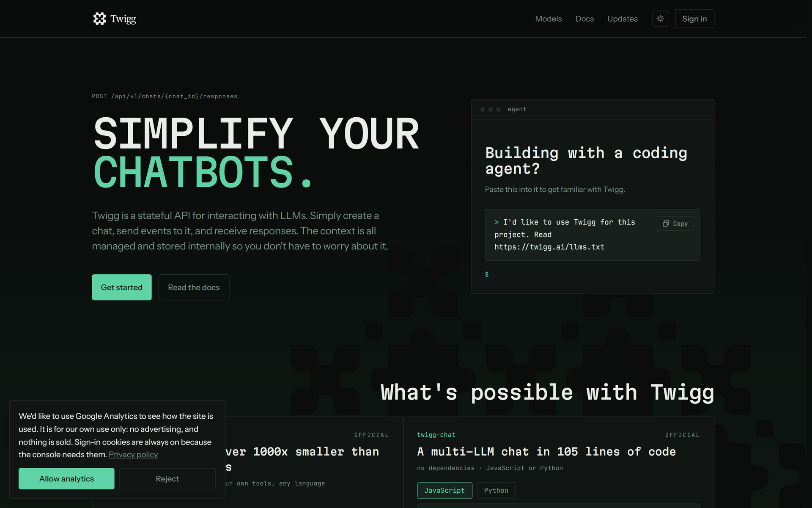Click the twigg-chat project label
This screenshot has width=812, height=508.
pos(436,435)
